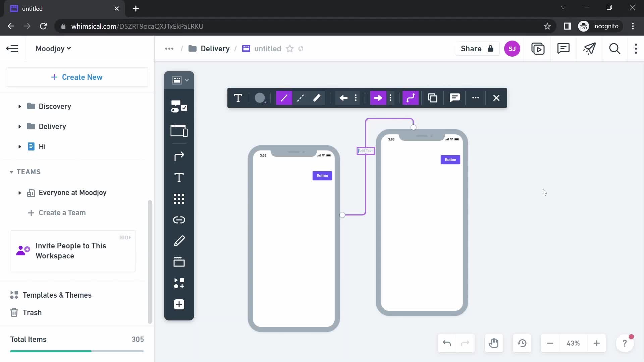644x362 pixels.
Task: Open the connector color swatch
Action: pyautogui.click(x=260, y=98)
